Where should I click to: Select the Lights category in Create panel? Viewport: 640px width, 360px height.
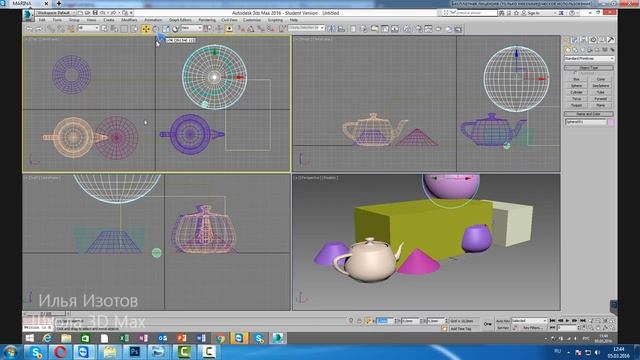coord(582,50)
